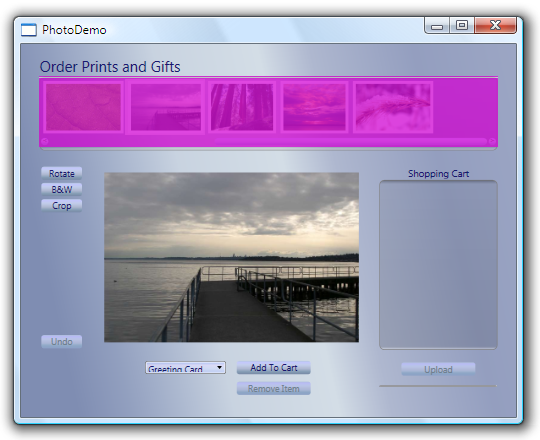Click the upload progress bar
The image size is (540, 440).
point(438,386)
